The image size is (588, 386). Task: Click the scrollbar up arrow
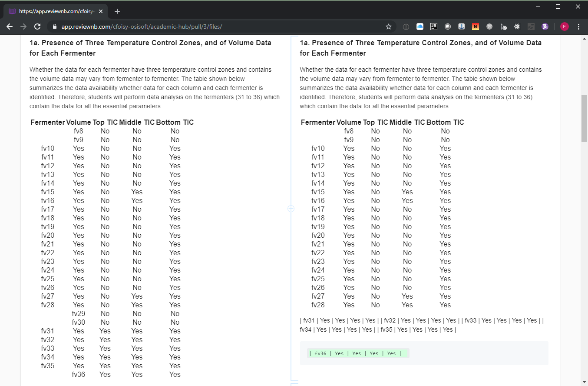tap(585, 40)
